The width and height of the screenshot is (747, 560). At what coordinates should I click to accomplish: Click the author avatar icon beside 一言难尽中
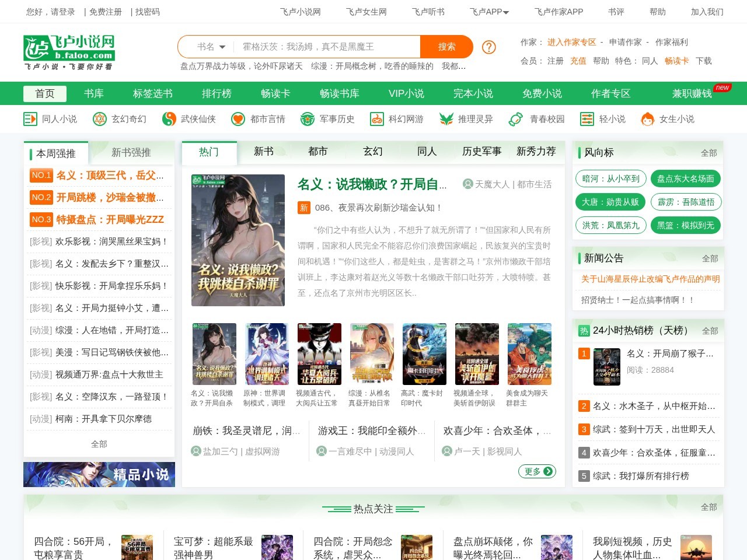pos(322,451)
